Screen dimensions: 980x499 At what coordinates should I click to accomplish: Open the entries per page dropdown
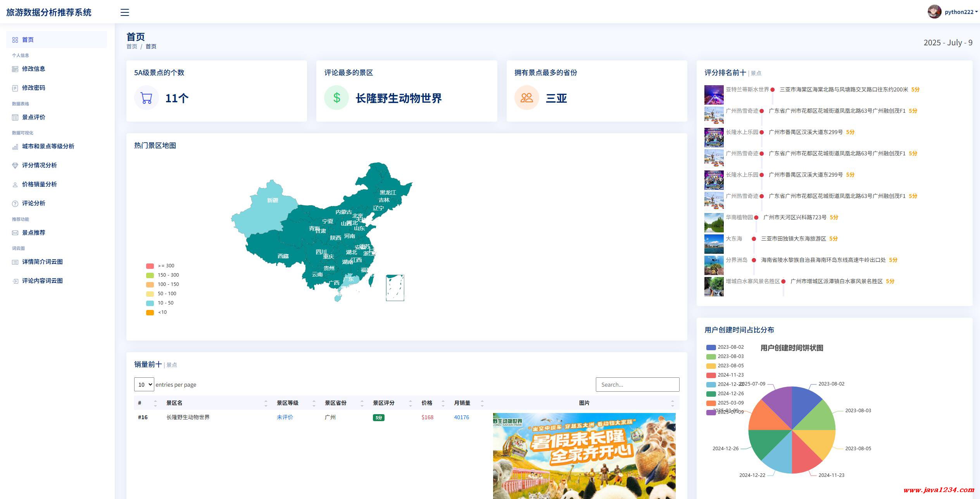[x=144, y=384]
